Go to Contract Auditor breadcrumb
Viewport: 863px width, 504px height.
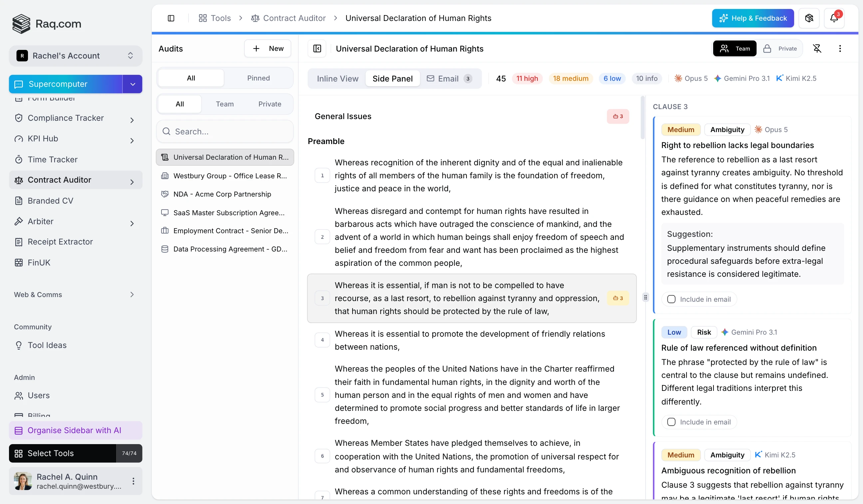pos(288,18)
